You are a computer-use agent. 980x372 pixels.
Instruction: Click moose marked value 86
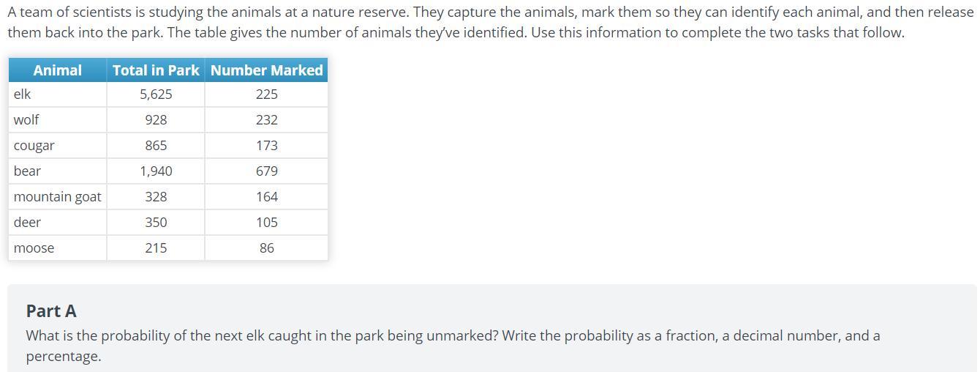click(x=266, y=248)
